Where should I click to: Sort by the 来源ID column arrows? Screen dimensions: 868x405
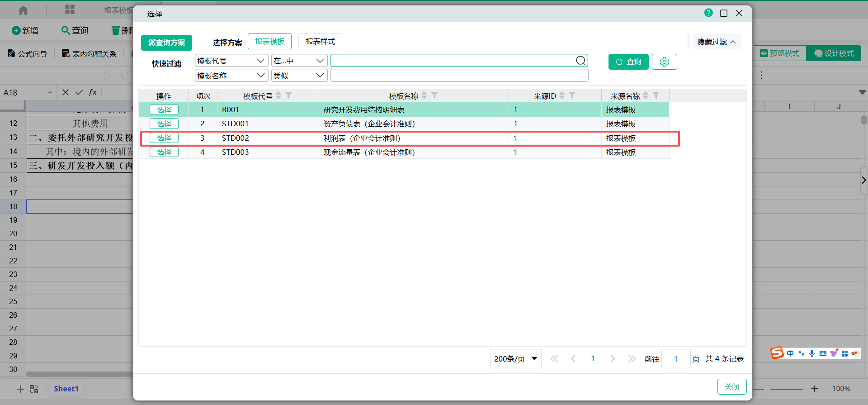coord(562,95)
